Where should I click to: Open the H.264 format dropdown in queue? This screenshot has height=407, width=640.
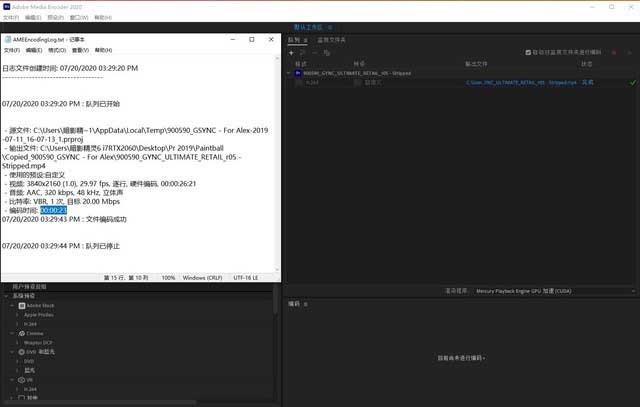click(299, 82)
